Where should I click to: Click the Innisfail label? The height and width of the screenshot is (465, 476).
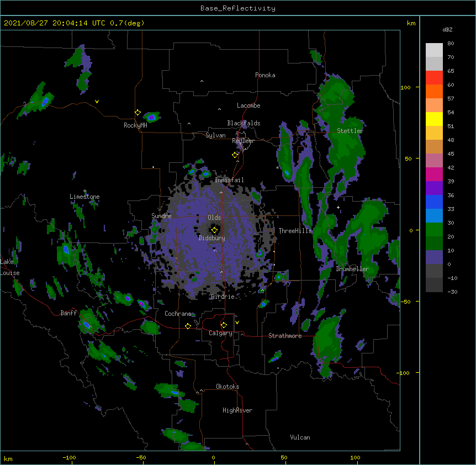[x=229, y=180]
